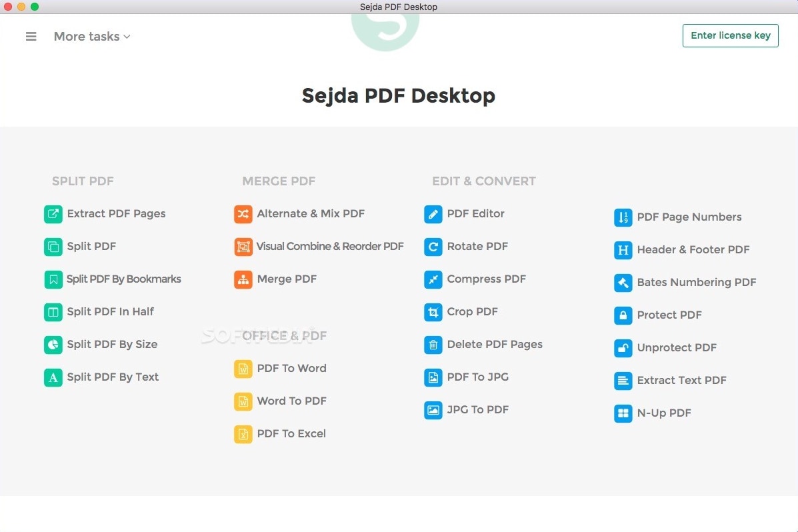Click the Header & Footer PDF icon
The height and width of the screenshot is (532, 798).
[623, 250]
